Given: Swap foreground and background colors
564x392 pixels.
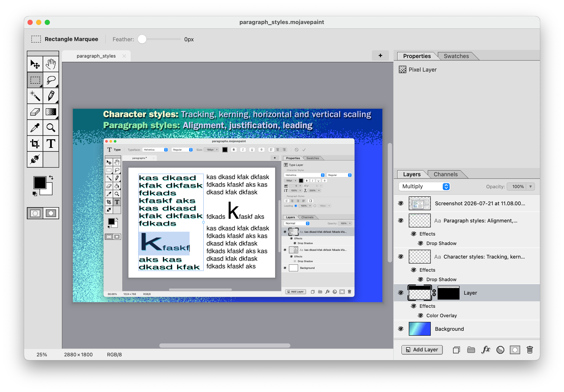Looking at the screenshot, I should pyautogui.click(x=51, y=177).
